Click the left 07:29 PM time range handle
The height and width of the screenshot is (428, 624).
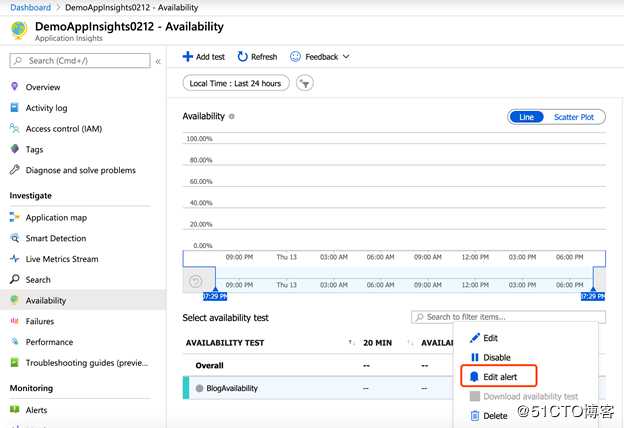pyautogui.click(x=215, y=296)
